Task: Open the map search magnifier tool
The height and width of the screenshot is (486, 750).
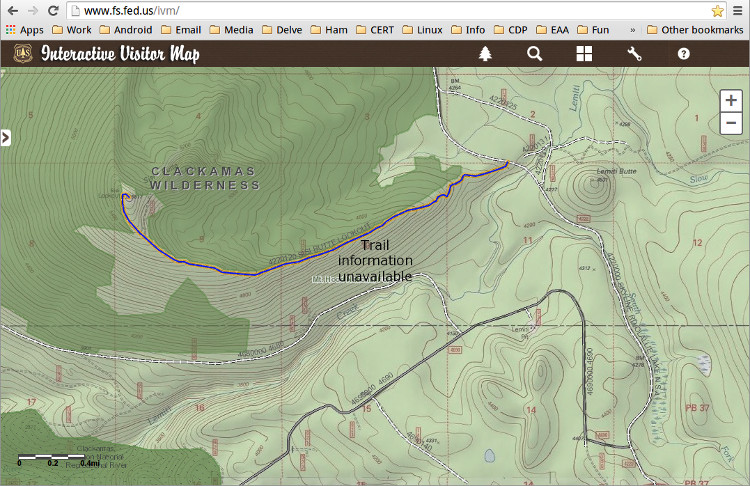Action: 535,54
